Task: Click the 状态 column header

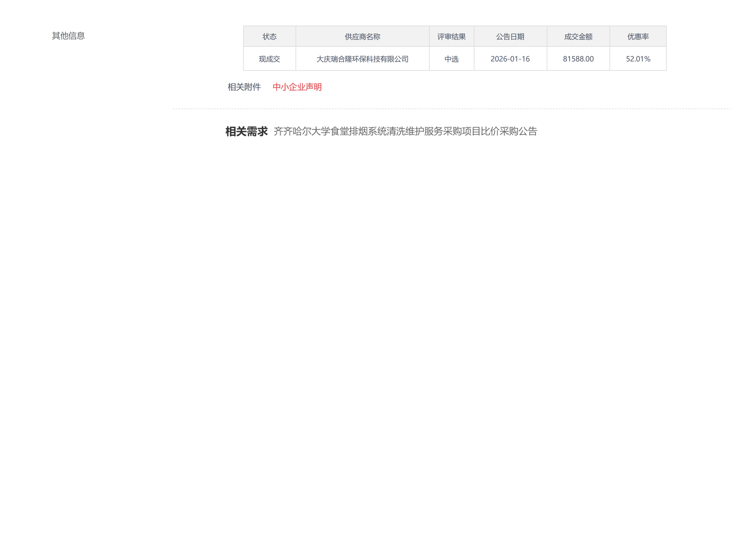Action: click(269, 37)
